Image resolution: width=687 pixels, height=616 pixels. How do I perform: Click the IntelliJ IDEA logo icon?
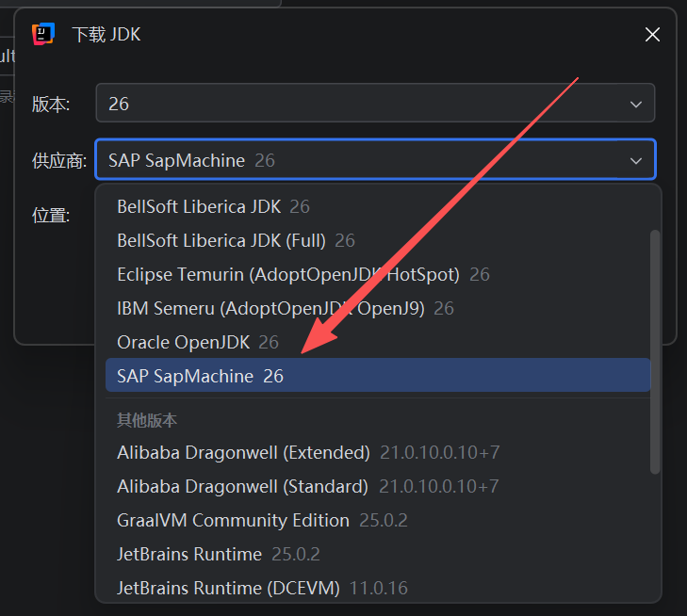[x=43, y=35]
